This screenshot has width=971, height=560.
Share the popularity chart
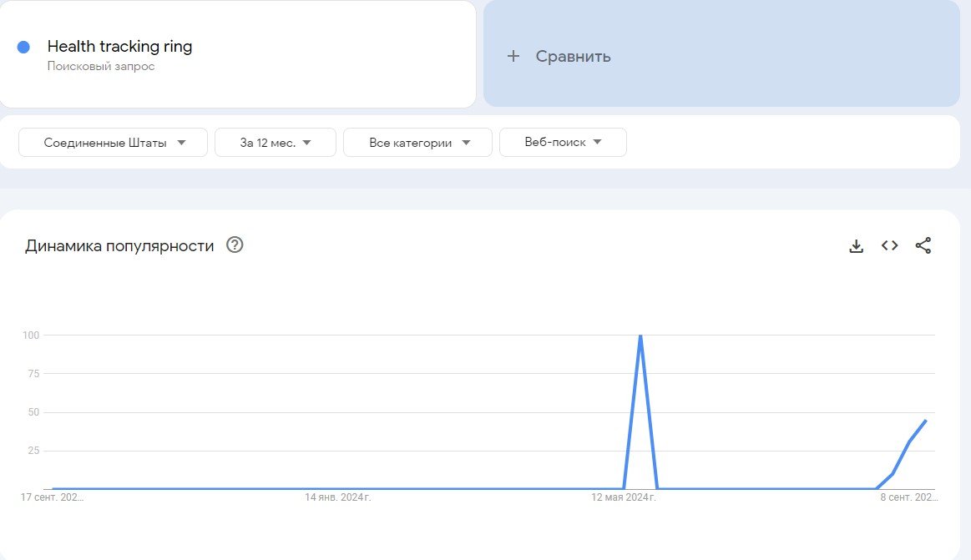[923, 245]
